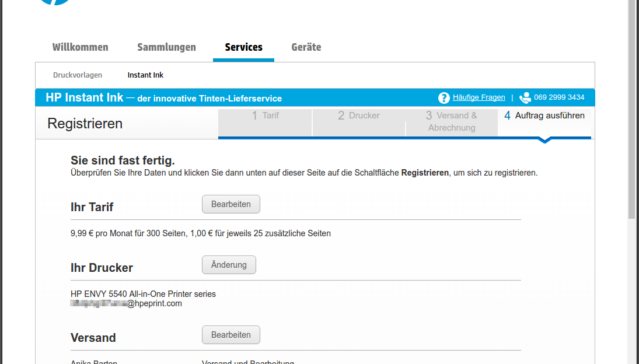
Task: Click the phone support icon
Action: click(525, 98)
